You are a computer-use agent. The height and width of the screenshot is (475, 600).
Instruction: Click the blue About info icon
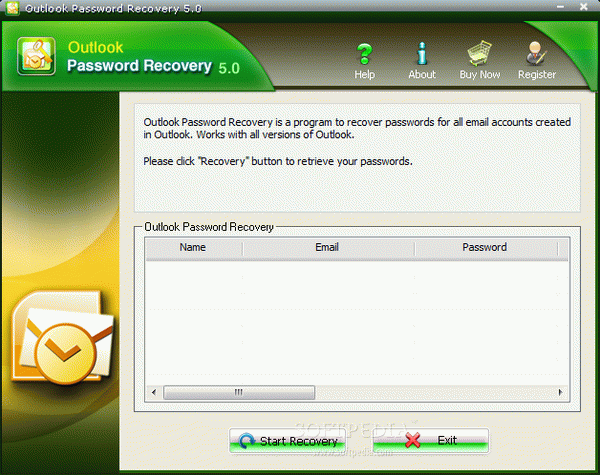(x=422, y=53)
